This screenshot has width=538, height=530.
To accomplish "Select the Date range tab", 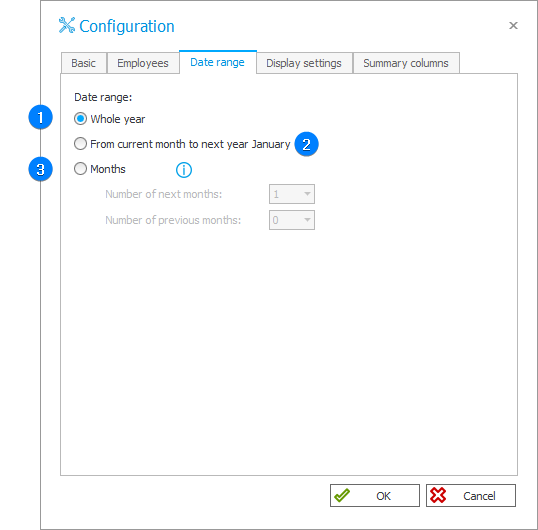I will click(x=218, y=62).
